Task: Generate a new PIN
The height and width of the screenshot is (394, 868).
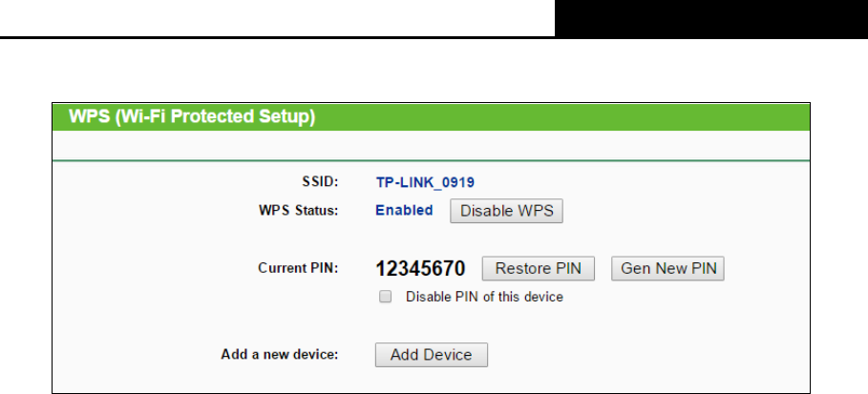Action: [667, 268]
